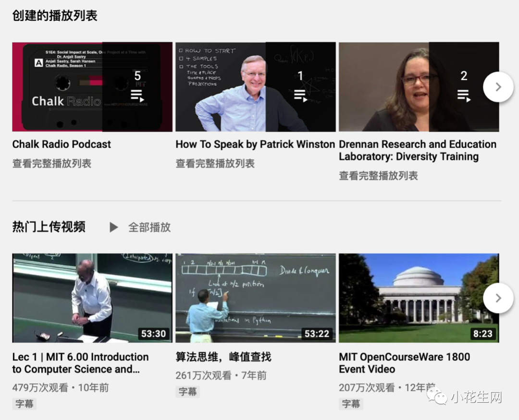The height and width of the screenshot is (420, 519).
Task: Click the count 2 on Drennan playlist
Action: tap(464, 76)
